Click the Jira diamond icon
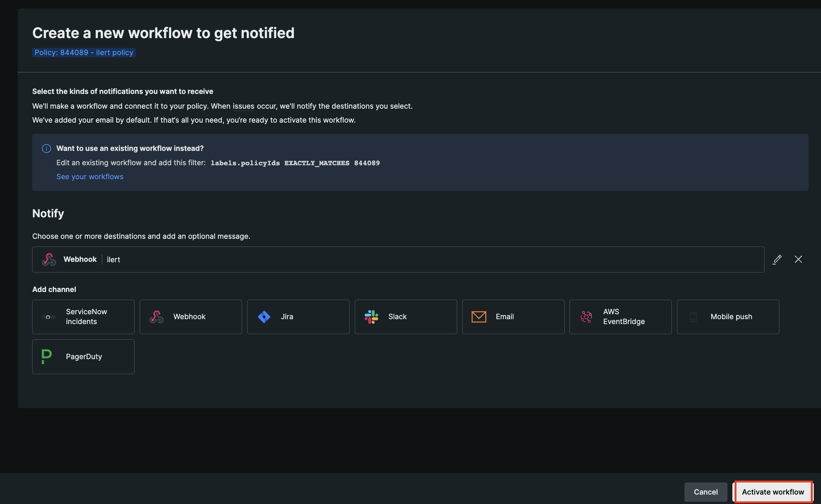Screen dimensions: 821x504 [264, 317]
